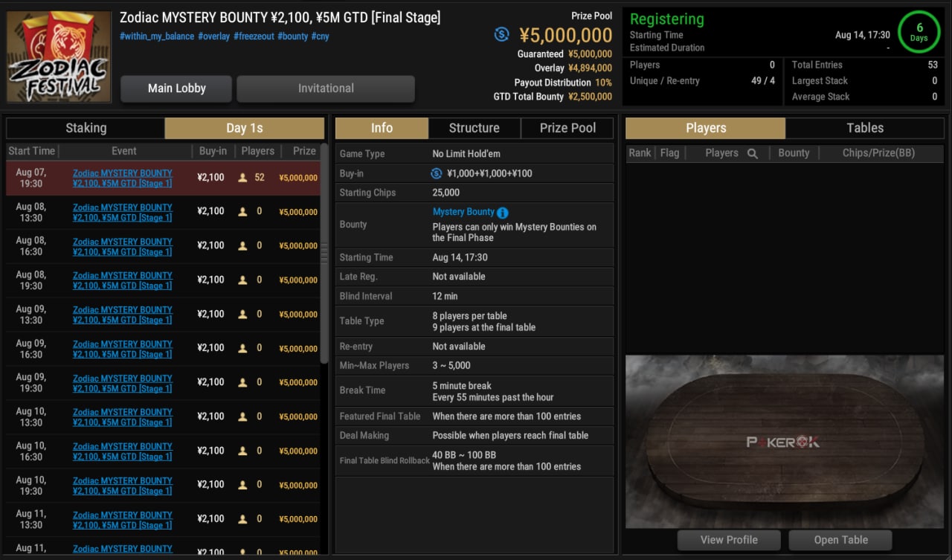Sort the list by the Start Time column header

pos(31,151)
